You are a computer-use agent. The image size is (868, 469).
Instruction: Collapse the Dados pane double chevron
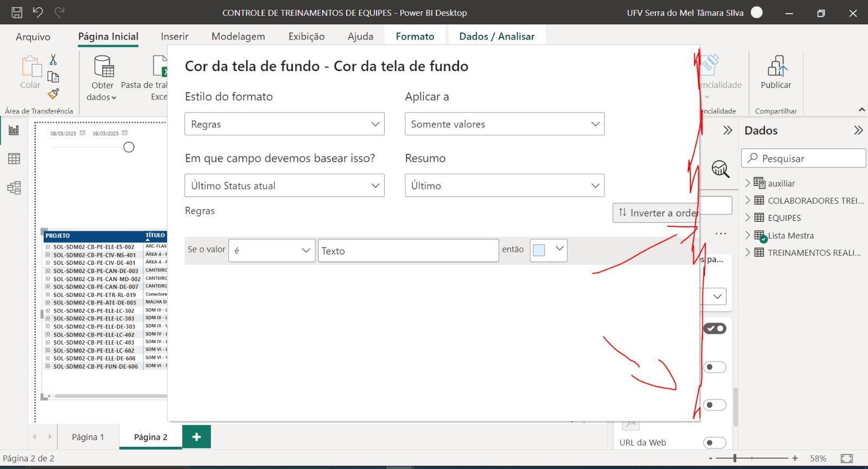click(858, 130)
